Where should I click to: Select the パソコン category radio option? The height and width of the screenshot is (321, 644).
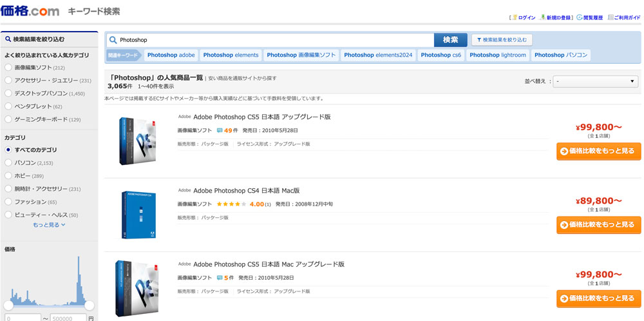(8, 163)
